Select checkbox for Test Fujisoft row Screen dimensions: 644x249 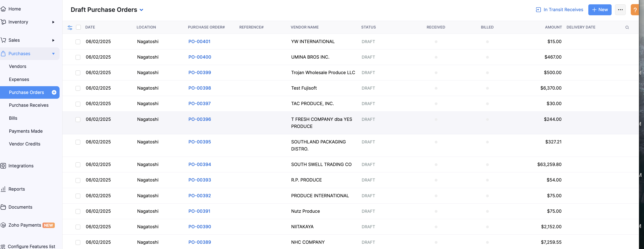tap(78, 88)
